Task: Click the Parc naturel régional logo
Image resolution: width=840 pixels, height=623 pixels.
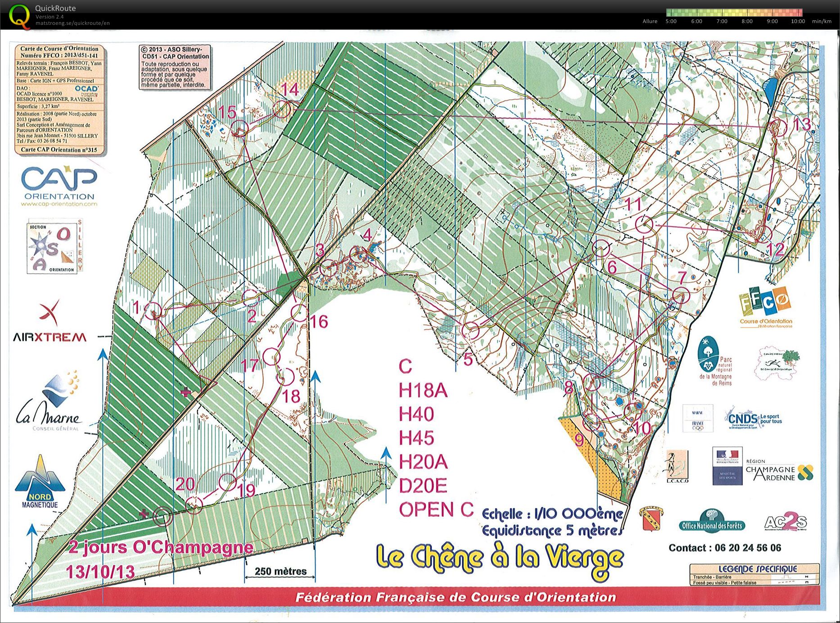Action: pos(716,361)
